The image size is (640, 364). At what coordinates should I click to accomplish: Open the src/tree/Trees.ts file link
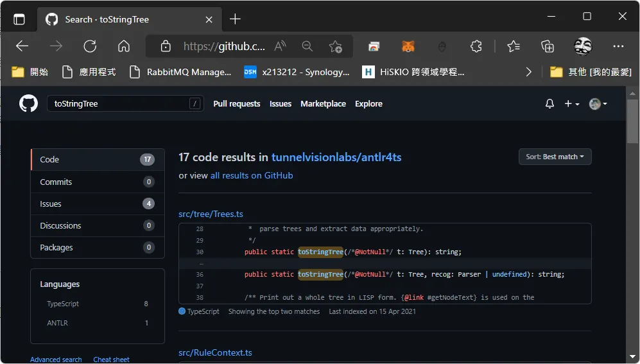tap(211, 214)
